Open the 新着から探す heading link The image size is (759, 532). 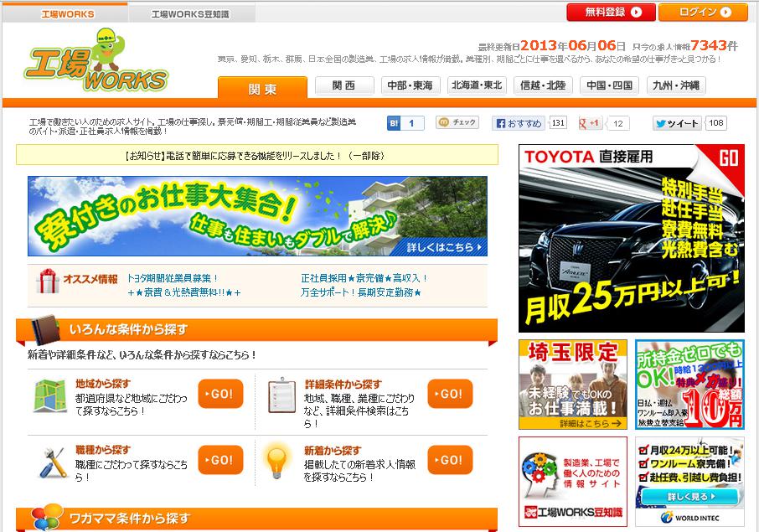pos(333,450)
